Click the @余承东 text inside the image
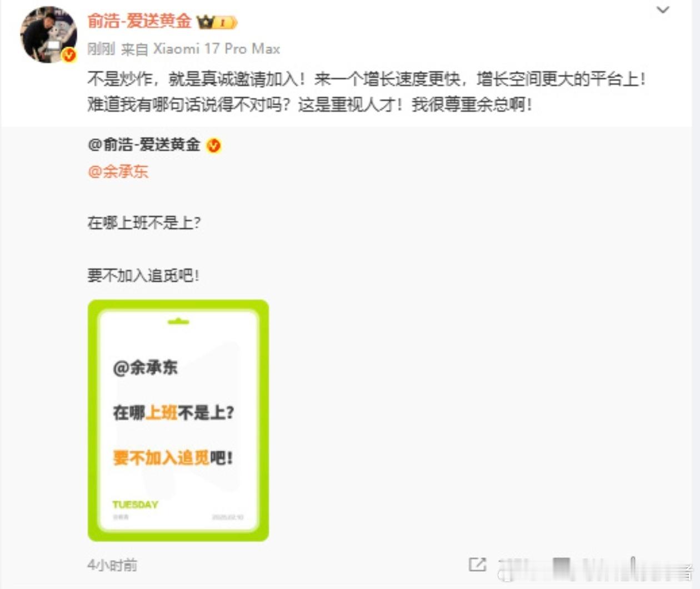The width and height of the screenshot is (700, 589). [146, 367]
